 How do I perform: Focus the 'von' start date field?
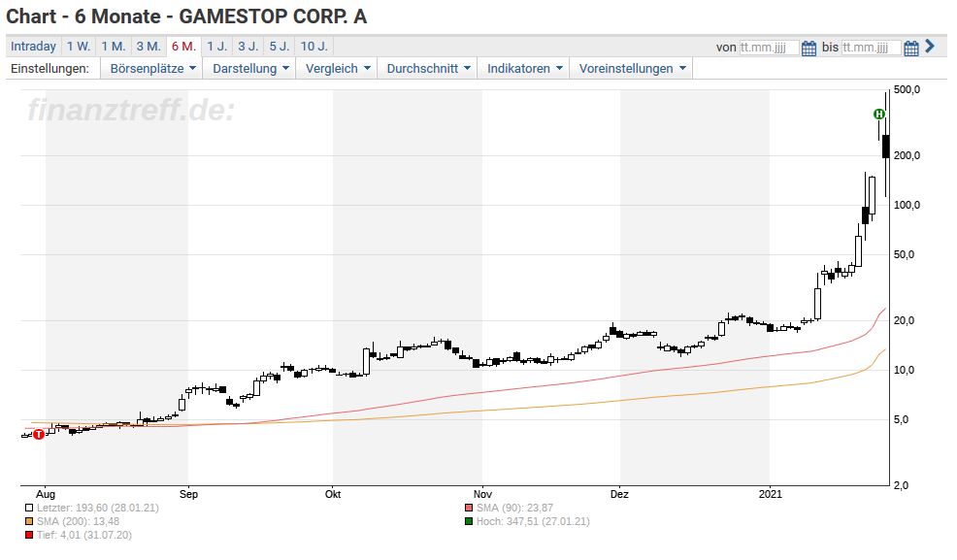click(769, 47)
